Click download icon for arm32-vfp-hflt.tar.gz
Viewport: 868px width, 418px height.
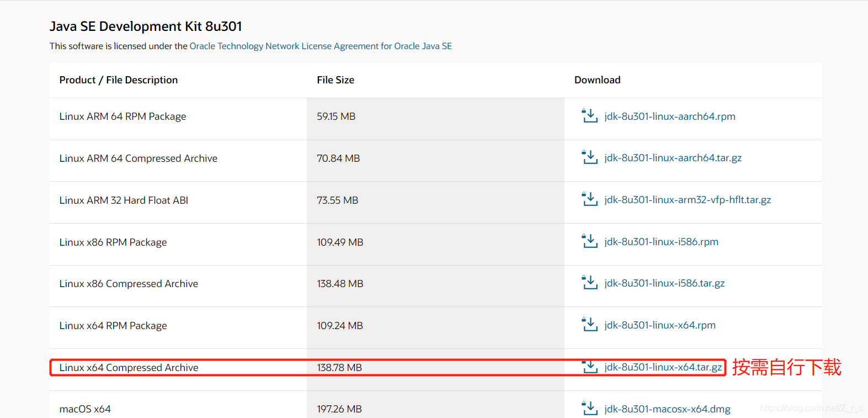(589, 199)
